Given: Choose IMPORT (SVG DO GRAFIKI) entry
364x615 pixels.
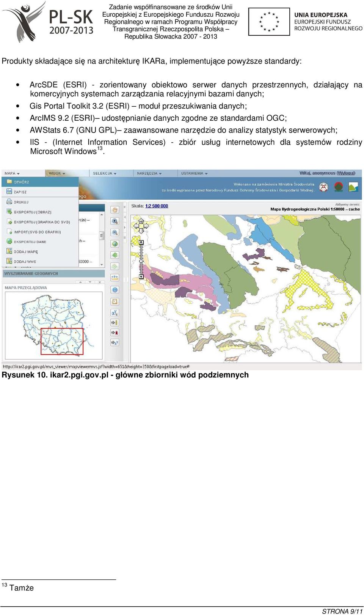Looking at the screenshot, I should point(40,232).
